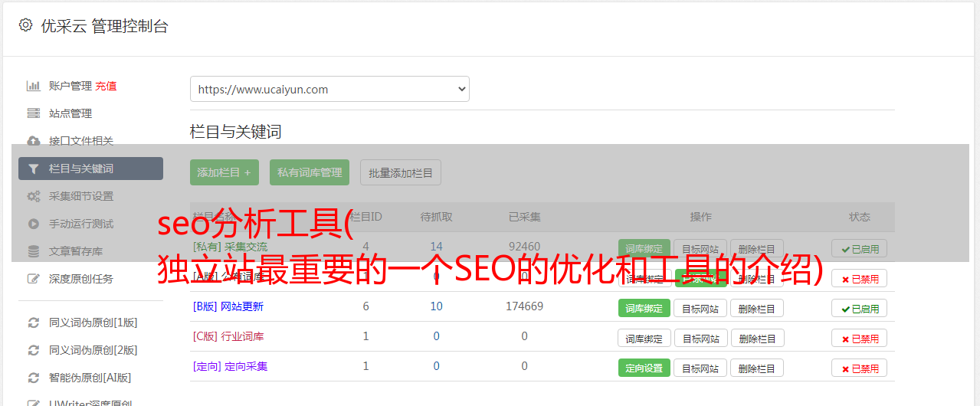Click 删除栏目 for 网站更新 row

pos(757,308)
